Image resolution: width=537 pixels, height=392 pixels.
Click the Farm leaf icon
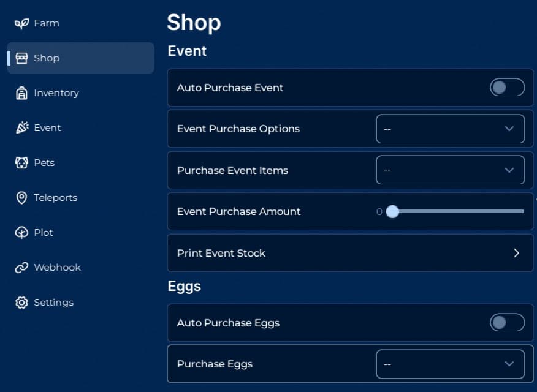click(x=21, y=23)
